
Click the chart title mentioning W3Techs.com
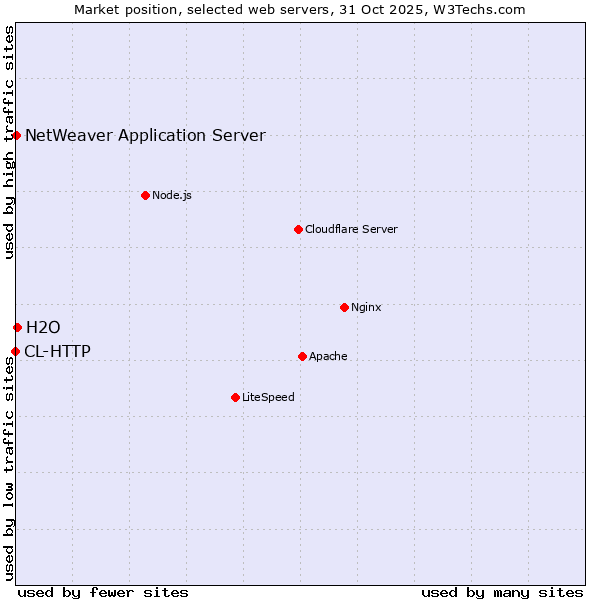[300, 9]
